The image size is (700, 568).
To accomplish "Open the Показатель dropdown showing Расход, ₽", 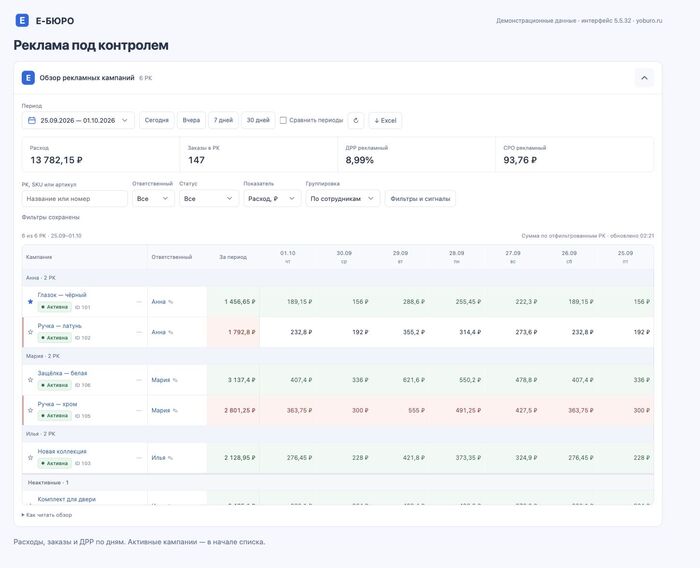I will pos(272,198).
